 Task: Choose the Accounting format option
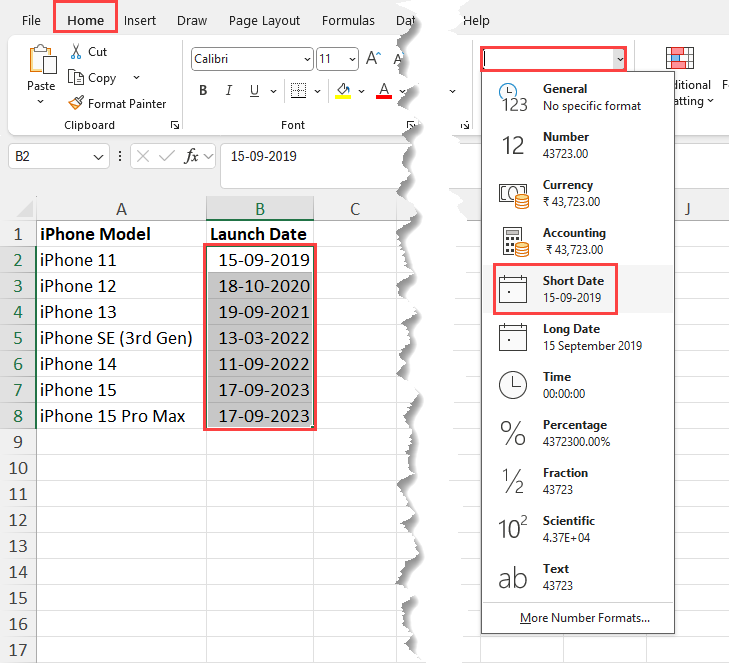pos(578,241)
